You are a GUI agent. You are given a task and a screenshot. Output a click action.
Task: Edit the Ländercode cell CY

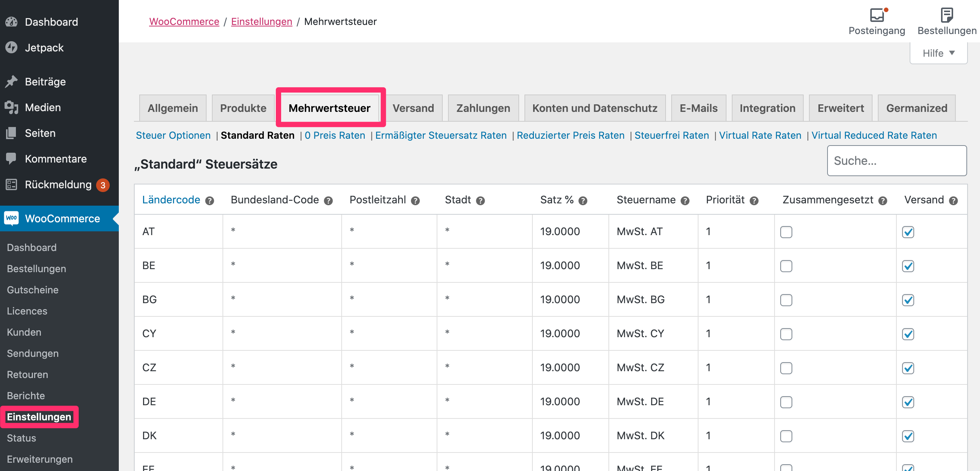(179, 333)
